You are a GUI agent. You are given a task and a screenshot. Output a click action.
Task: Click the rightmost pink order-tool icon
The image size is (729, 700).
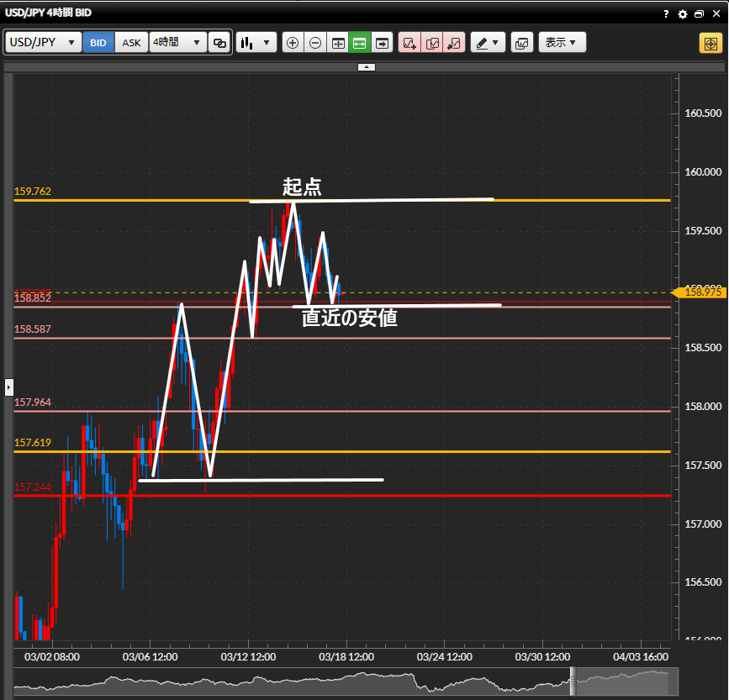[454, 43]
